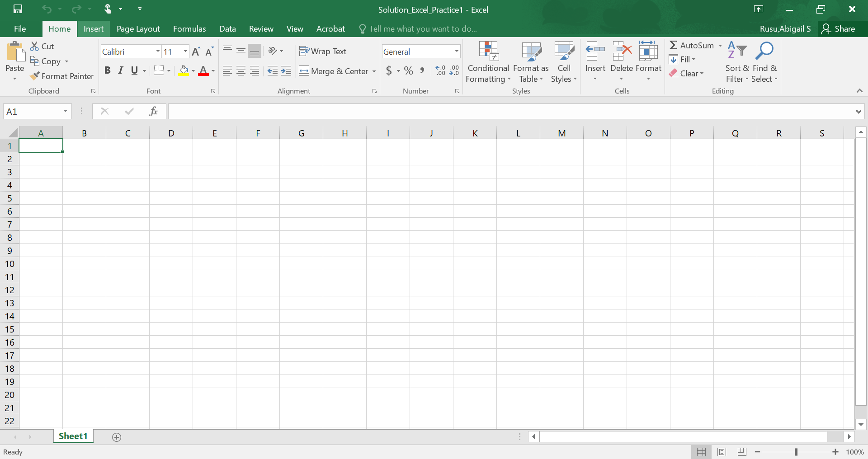The width and height of the screenshot is (868, 459).
Task: Expand the Clear menu
Action: pos(687,73)
